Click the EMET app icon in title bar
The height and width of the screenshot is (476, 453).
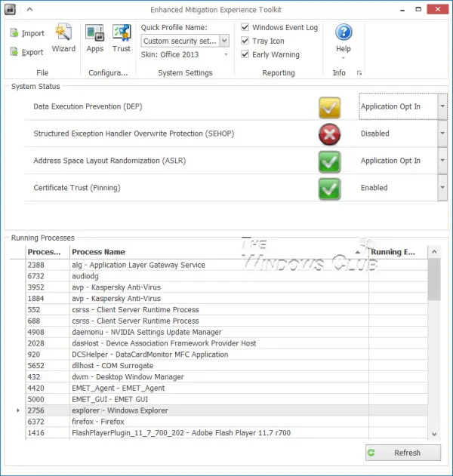click(10, 9)
